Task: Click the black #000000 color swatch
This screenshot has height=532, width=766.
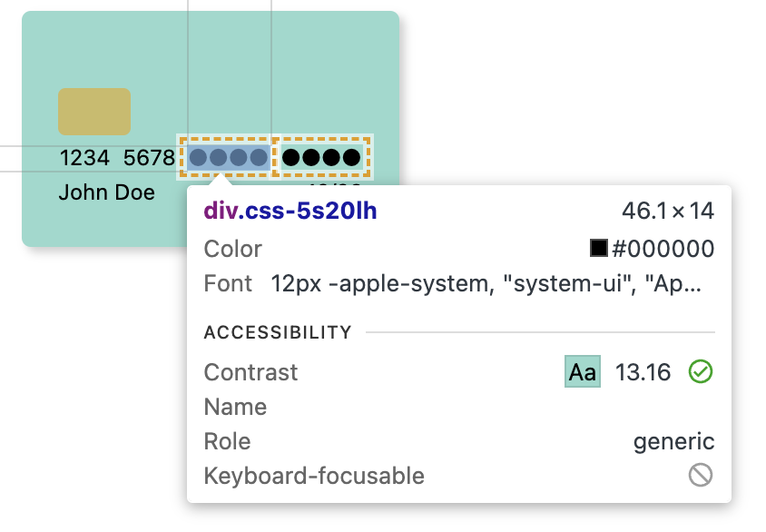Action: [598, 249]
